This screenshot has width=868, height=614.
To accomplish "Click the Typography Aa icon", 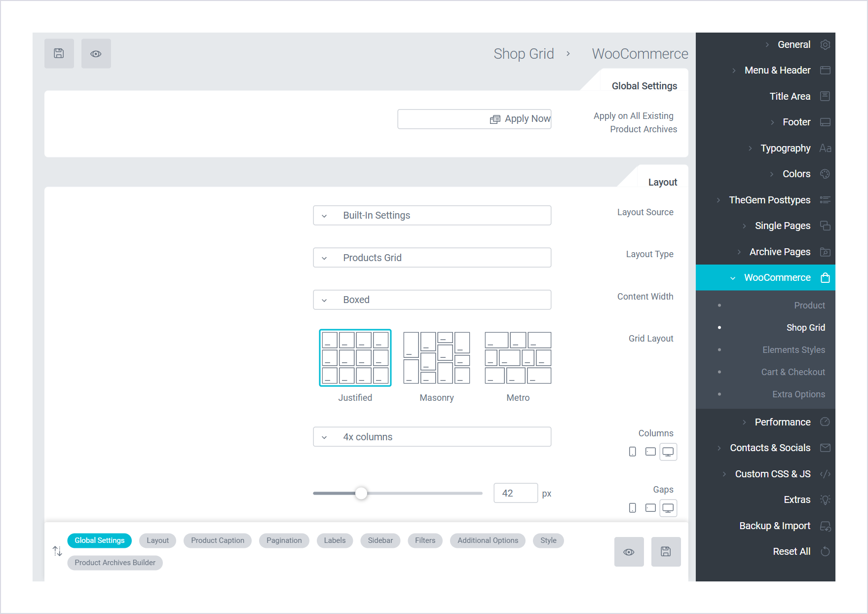I will point(825,148).
